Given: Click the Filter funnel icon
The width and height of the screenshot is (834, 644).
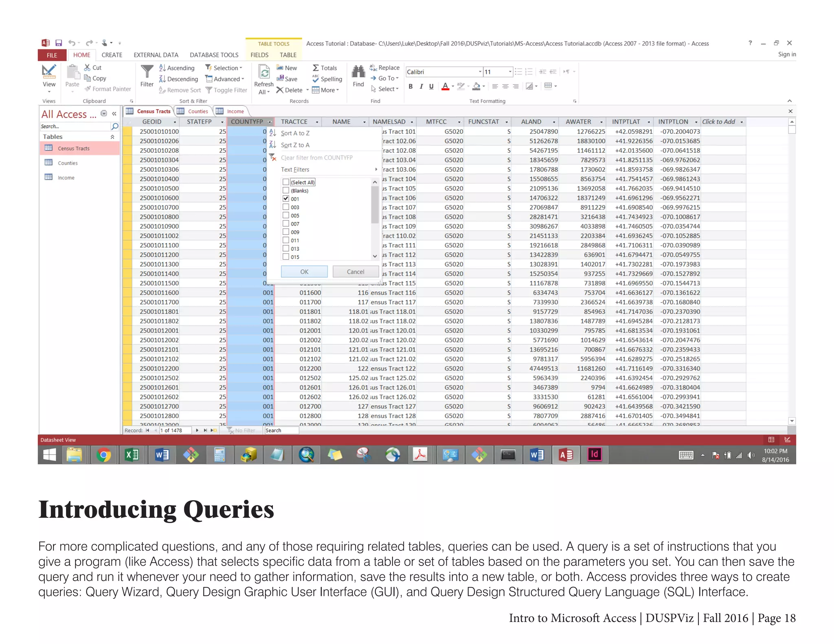Looking at the screenshot, I should pyautogui.click(x=147, y=72).
